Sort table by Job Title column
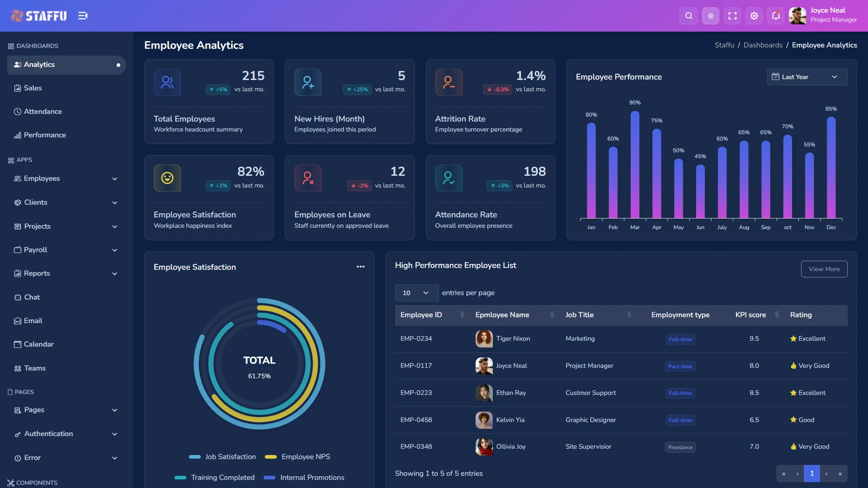 [x=599, y=315]
